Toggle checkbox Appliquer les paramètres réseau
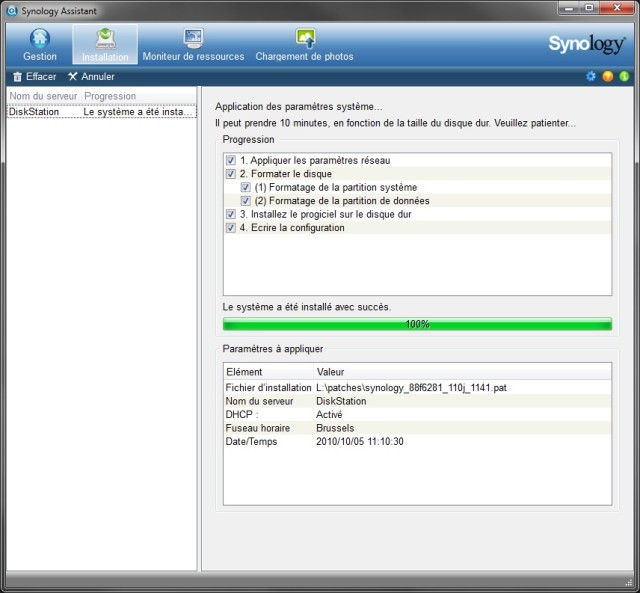The height and width of the screenshot is (593, 640). [x=231, y=160]
